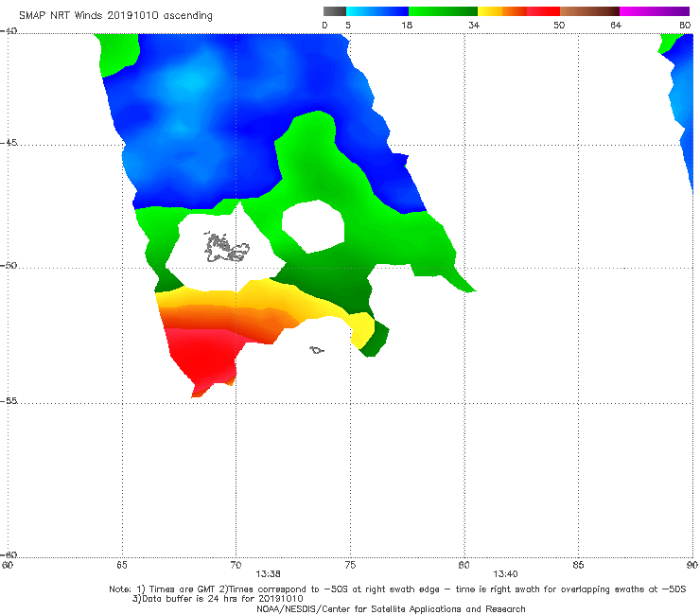Click the note text 'Times are GMT'
This screenshot has height=615, width=700.
click(x=183, y=589)
